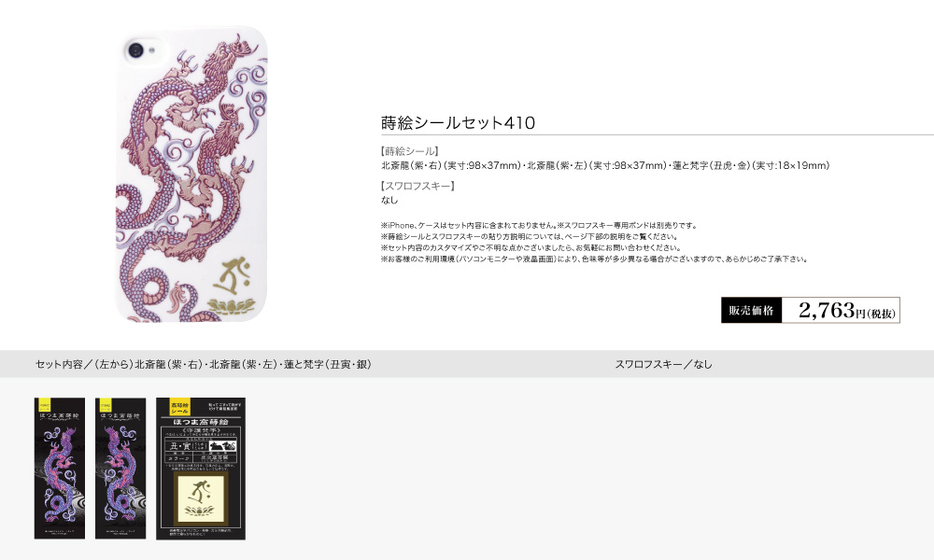Click the 蒔絵シールセット410 product title
Image resolution: width=934 pixels, height=560 pixels.
[458, 122]
